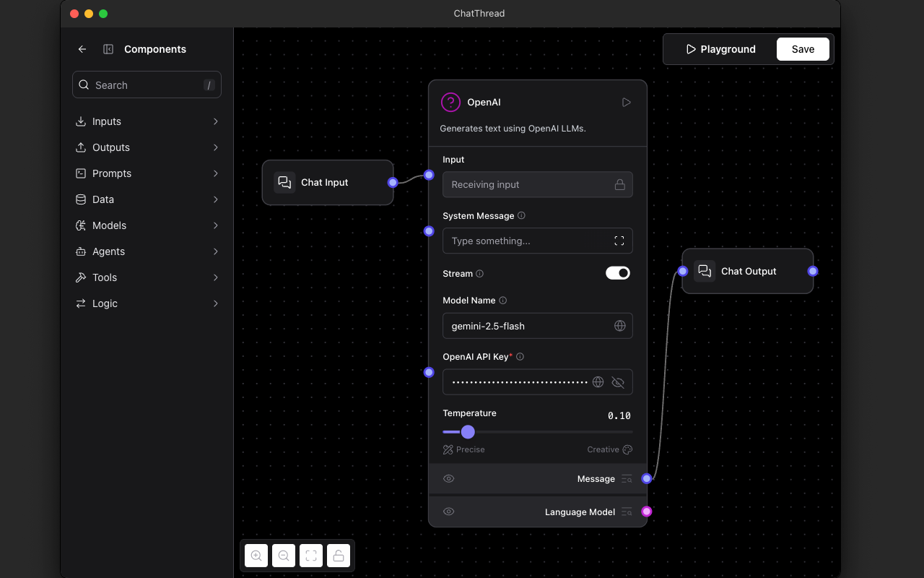Click the System Message input port
The image size is (924, 578).
click(x=429, y=231)
